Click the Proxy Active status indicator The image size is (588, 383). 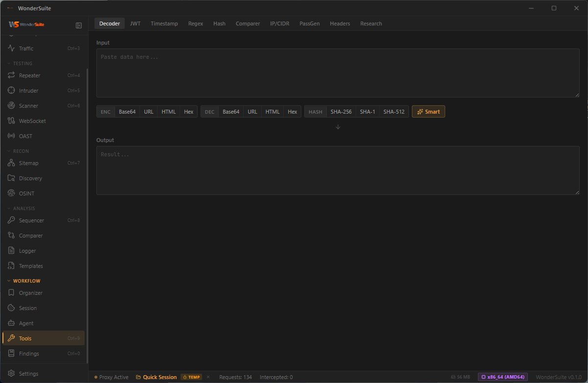pos(112,377)
